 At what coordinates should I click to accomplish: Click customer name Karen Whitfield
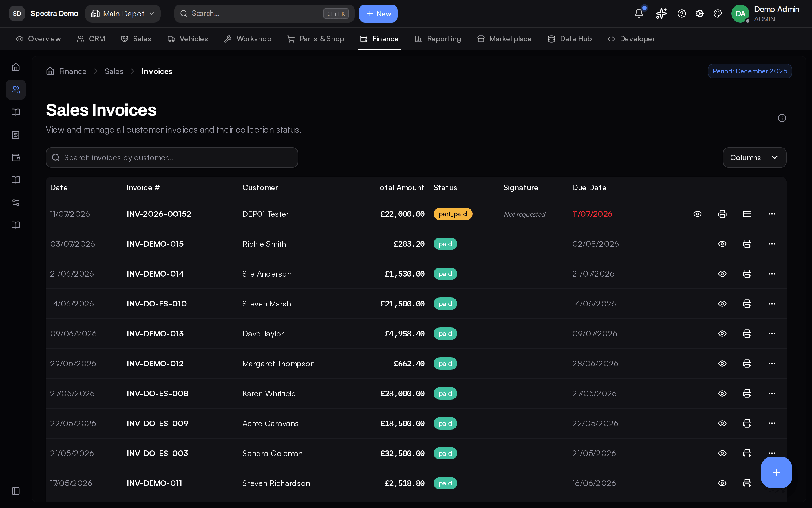[269, 393]
